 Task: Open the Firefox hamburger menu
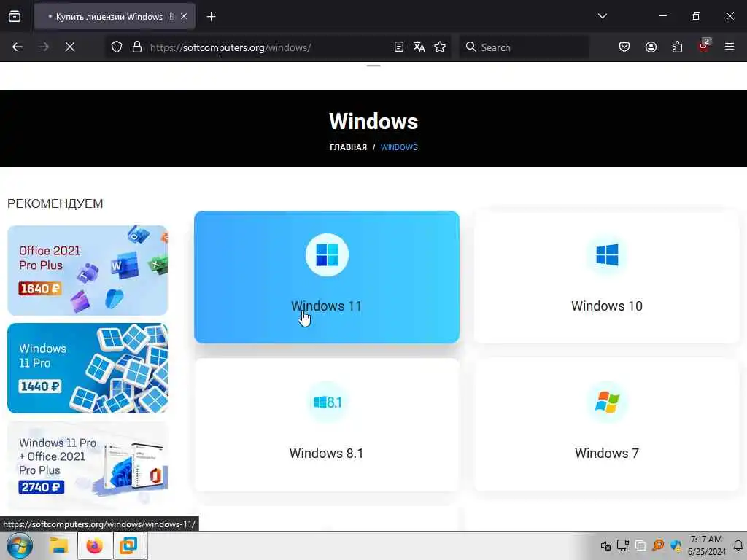729,47
